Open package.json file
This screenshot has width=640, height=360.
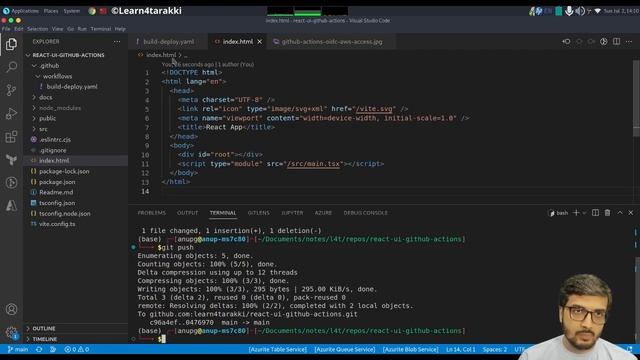57,182
